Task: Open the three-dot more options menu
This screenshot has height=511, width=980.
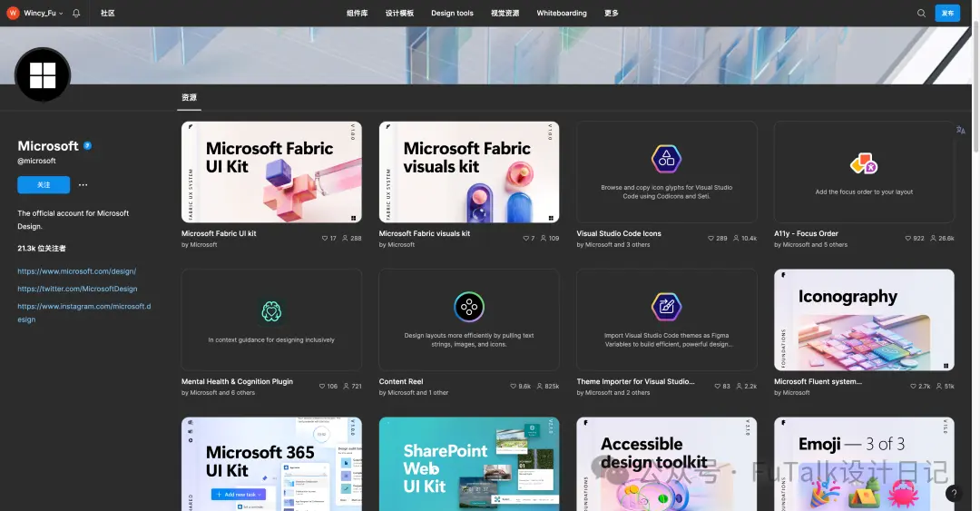Action: pyautogui.click(x=83, y=184)
